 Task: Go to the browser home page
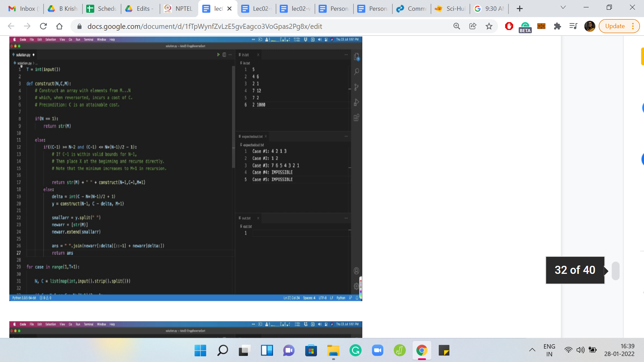click(x=59, y=26)
